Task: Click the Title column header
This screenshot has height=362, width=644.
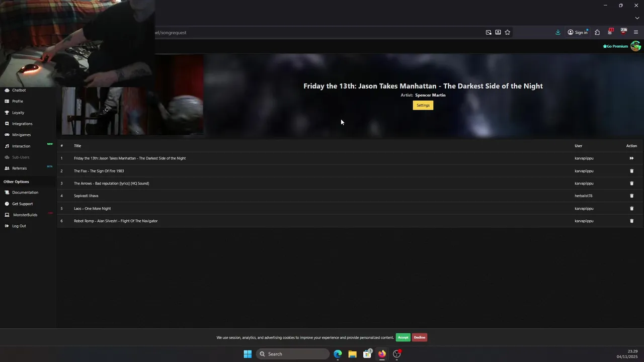Action: click(77, 146)
